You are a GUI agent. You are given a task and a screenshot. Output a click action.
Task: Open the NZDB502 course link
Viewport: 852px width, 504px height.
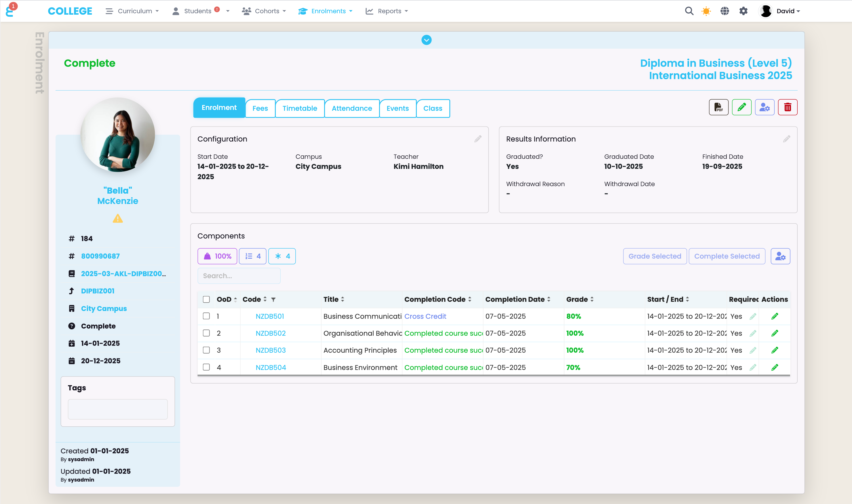(270, 333)
